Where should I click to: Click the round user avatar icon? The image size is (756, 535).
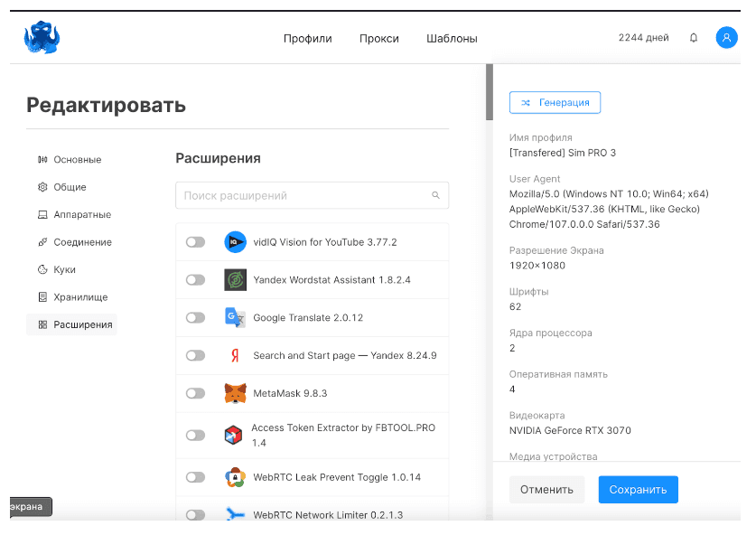(x=726, y=37)
